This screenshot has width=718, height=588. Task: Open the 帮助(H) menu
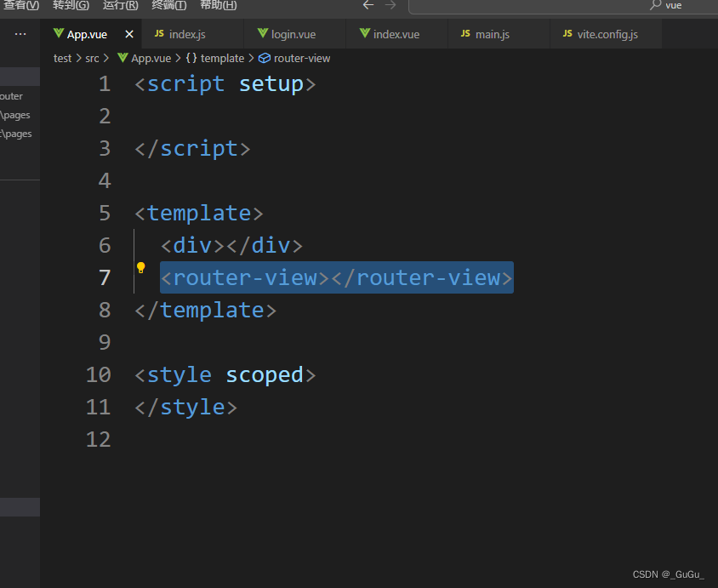click(219, 5)
